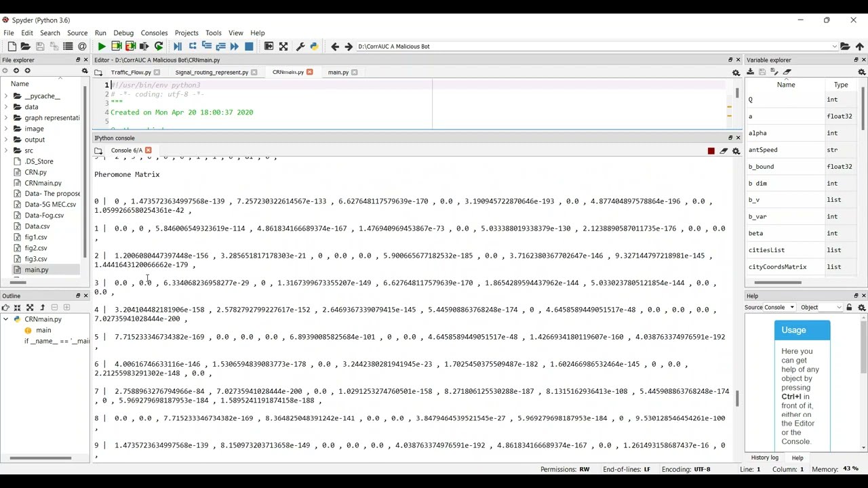
Task: Run the current cell
Action: click(116, 46)
